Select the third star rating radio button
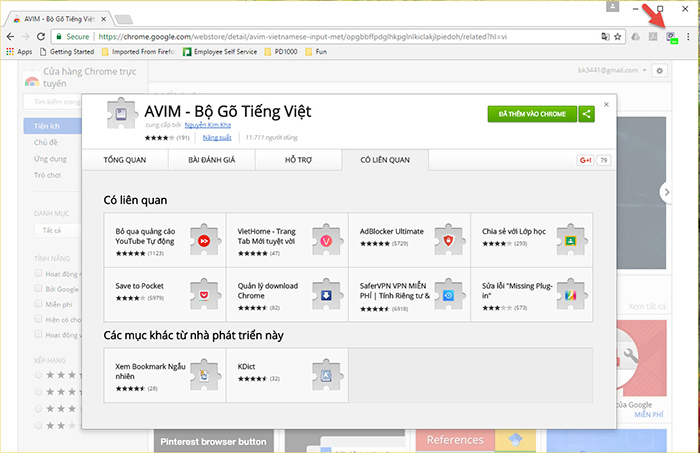This screenshot has height=453, width=700. coord(38,409)
